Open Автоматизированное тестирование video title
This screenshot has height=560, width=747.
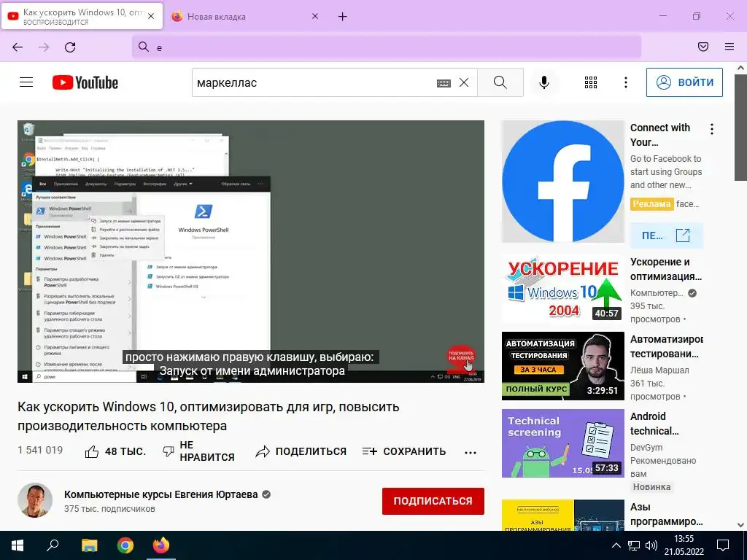point(667,346)
